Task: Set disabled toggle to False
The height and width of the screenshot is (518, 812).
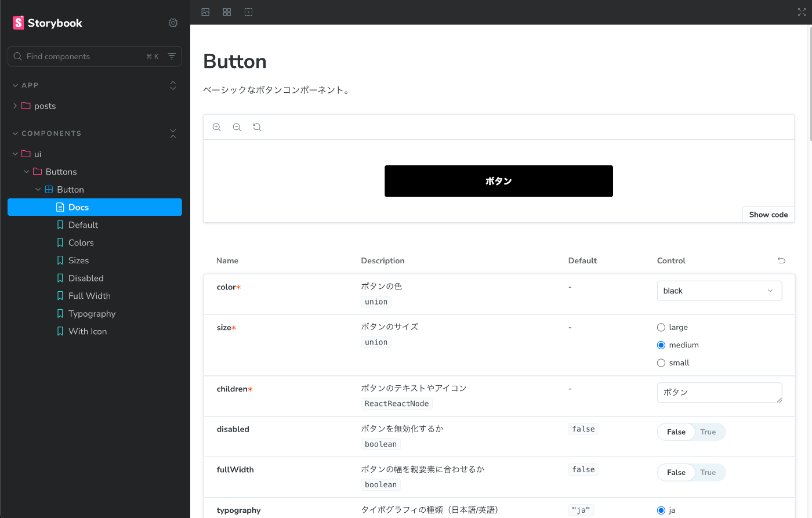Action: [676, 432]
